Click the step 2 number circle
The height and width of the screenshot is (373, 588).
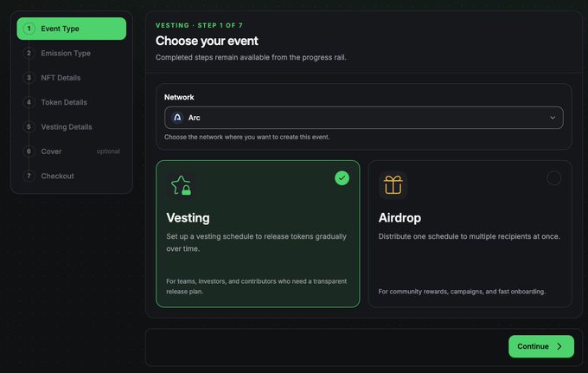tap(29, 54)
